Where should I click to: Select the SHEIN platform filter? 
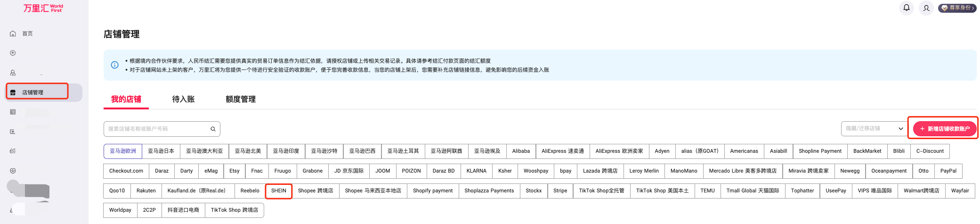tap(278, 191)
